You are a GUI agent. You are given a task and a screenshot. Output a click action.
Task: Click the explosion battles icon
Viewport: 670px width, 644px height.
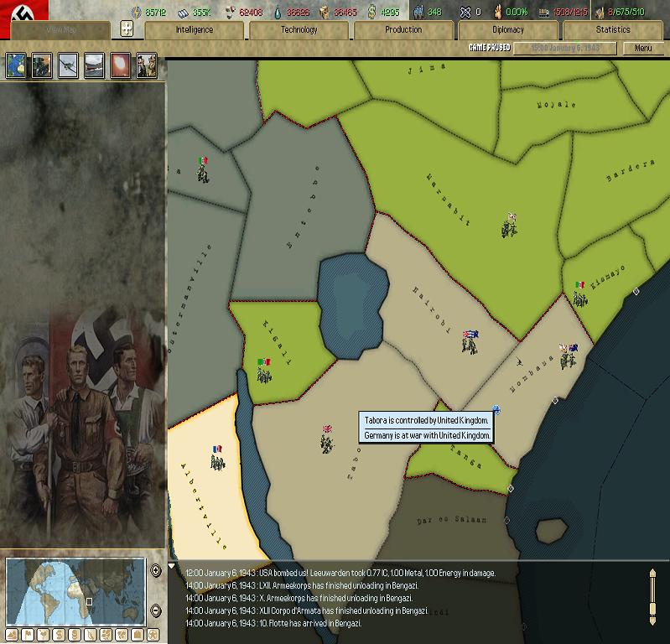click(121, 65)
